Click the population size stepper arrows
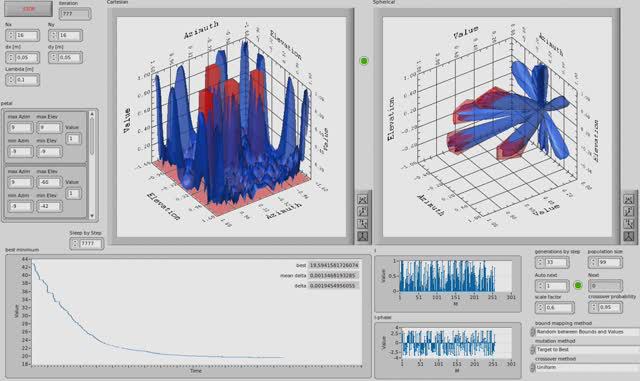Screen dimensions: 640x381 [x=593, y=262]
